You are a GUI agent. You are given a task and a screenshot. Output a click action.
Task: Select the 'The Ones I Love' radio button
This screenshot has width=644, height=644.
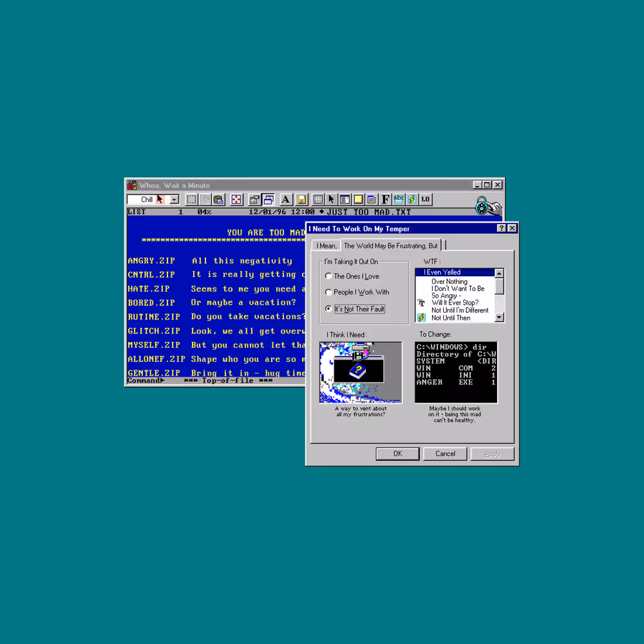coord(328,275)
